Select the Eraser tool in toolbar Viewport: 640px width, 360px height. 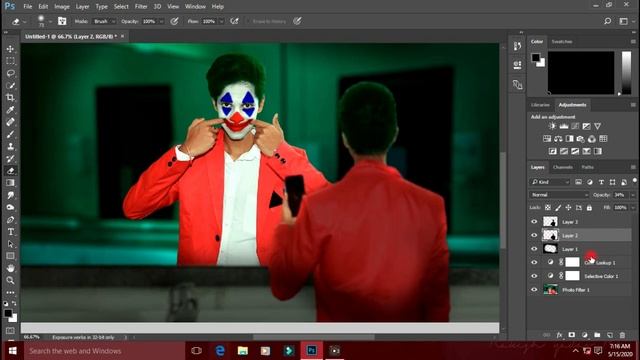[11, 171]
